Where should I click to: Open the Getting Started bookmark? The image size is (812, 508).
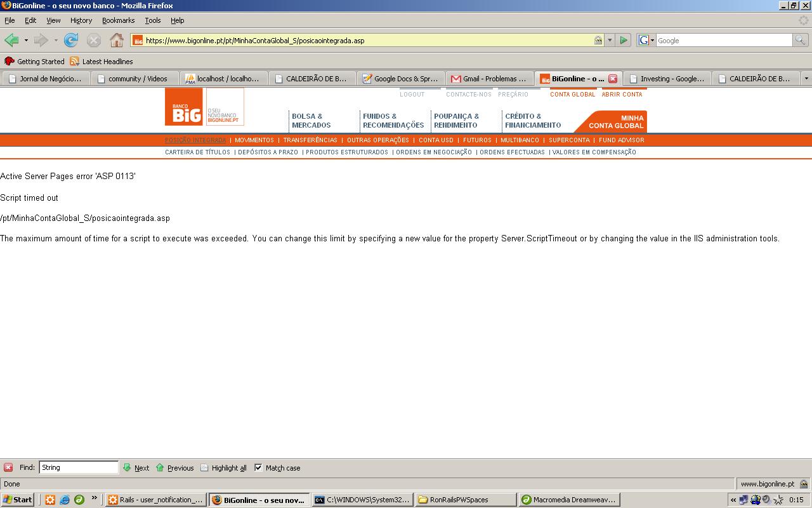click(35, 62)
